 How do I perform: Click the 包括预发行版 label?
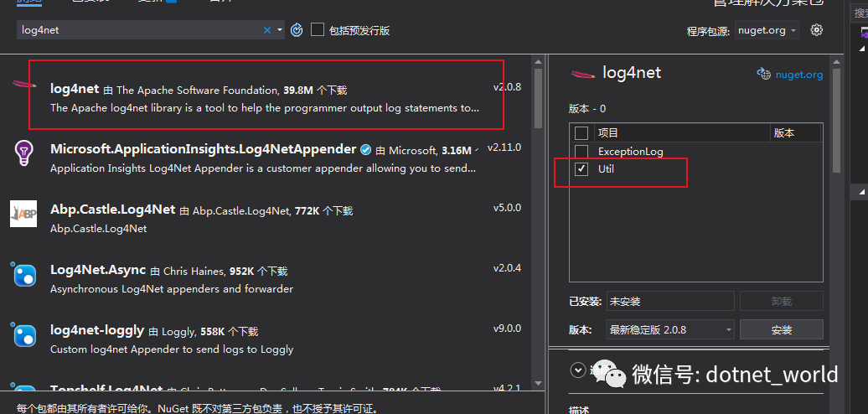coord(359,30)
